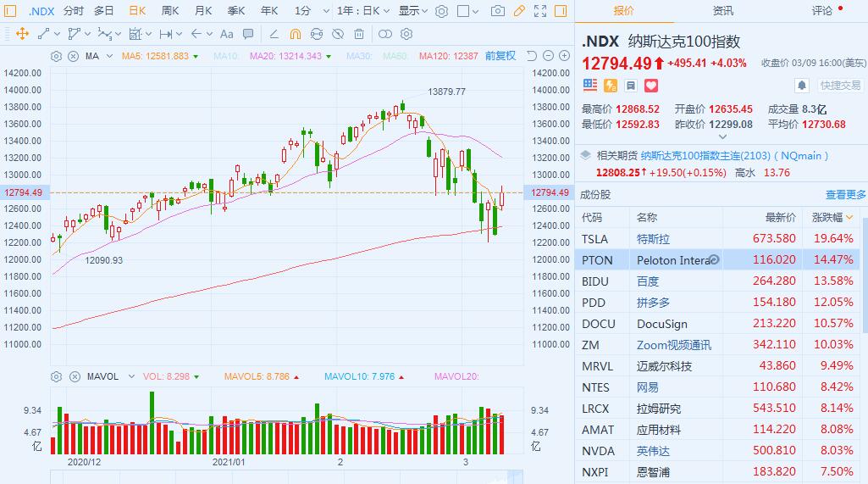Toggle the left sidebar panel icon
The width and height of the screenshot is (868, 484).
(x=10, y=11)
